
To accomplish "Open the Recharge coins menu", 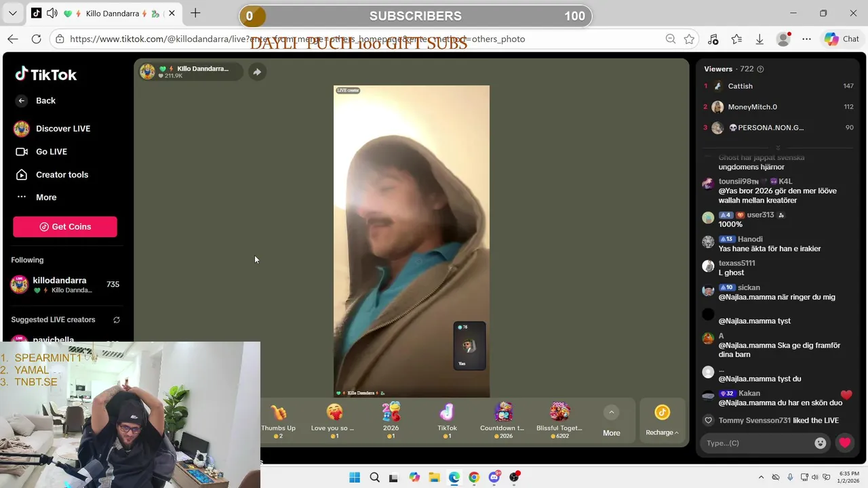I will coord(662,421).
